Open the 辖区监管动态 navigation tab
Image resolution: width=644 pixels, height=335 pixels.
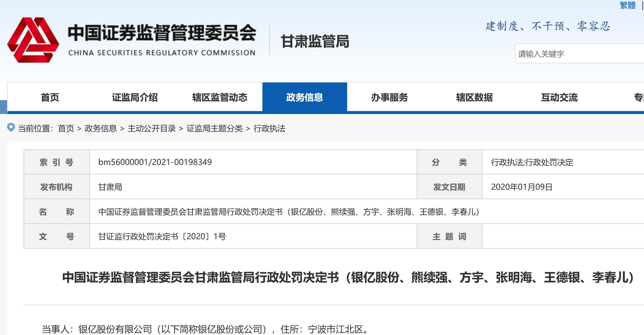219,98
